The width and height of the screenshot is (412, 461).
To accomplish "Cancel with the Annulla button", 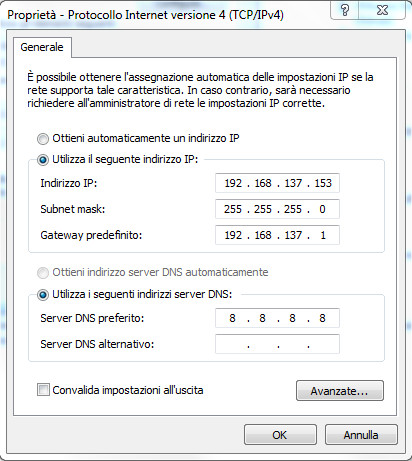I will pyautogui.click(x=361, y=435).
